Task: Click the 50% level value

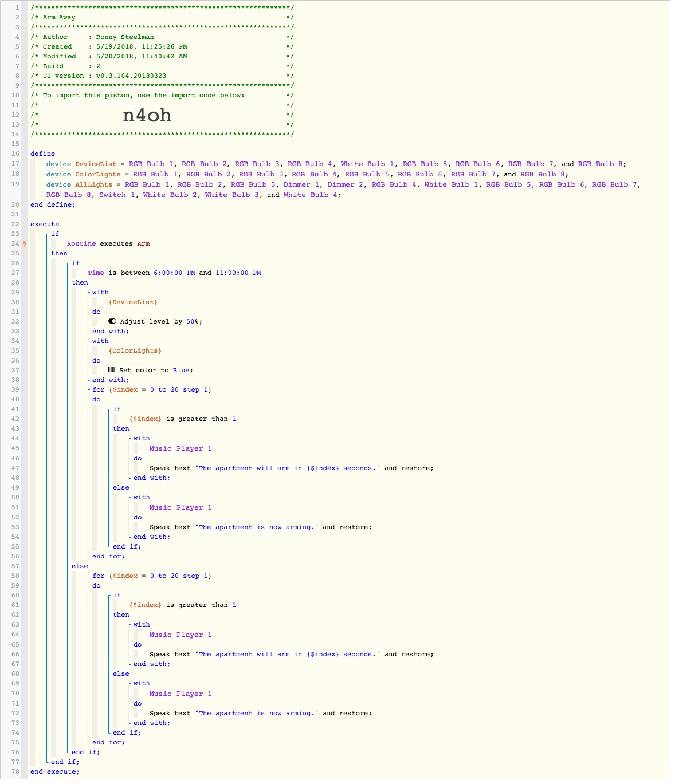Action: click(x=193, y=322)
